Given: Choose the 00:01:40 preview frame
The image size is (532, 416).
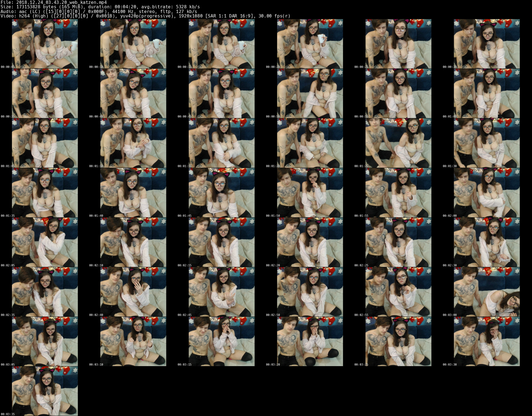Looking at the screenshot, I should point(133,193).
